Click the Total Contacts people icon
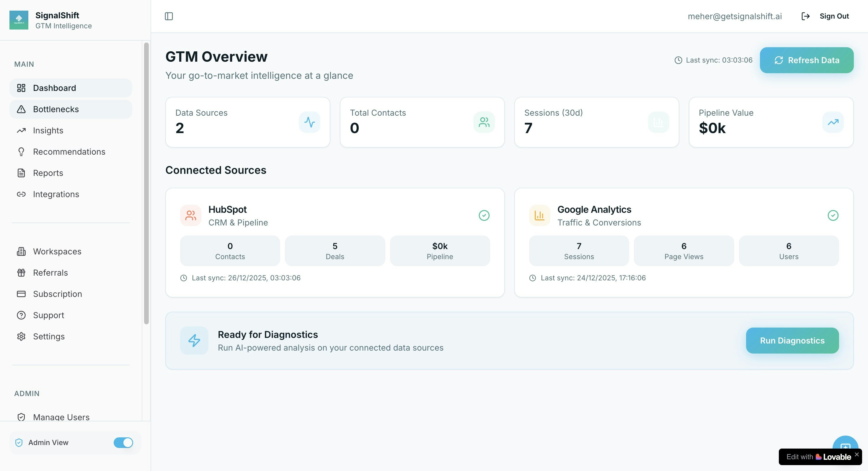This screenshot has width=868, height=471. click(x=484, y=122)
